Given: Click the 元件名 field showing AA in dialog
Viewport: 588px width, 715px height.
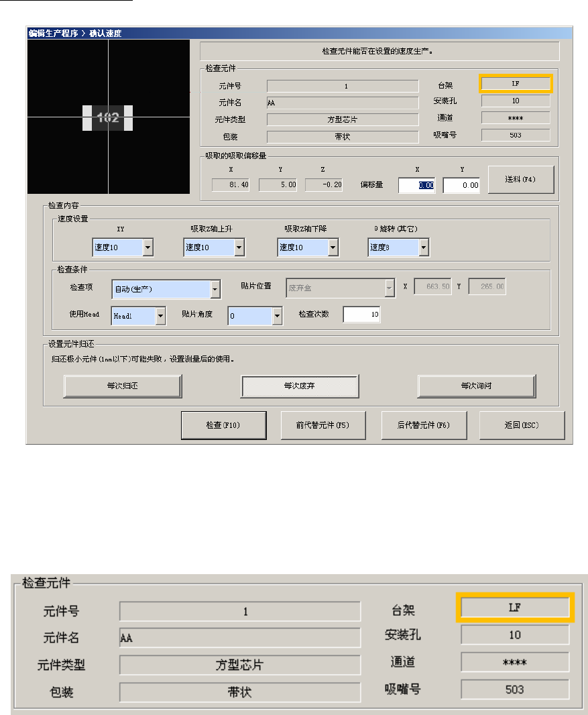Looking at the screenshot, I should pos(343,103).
